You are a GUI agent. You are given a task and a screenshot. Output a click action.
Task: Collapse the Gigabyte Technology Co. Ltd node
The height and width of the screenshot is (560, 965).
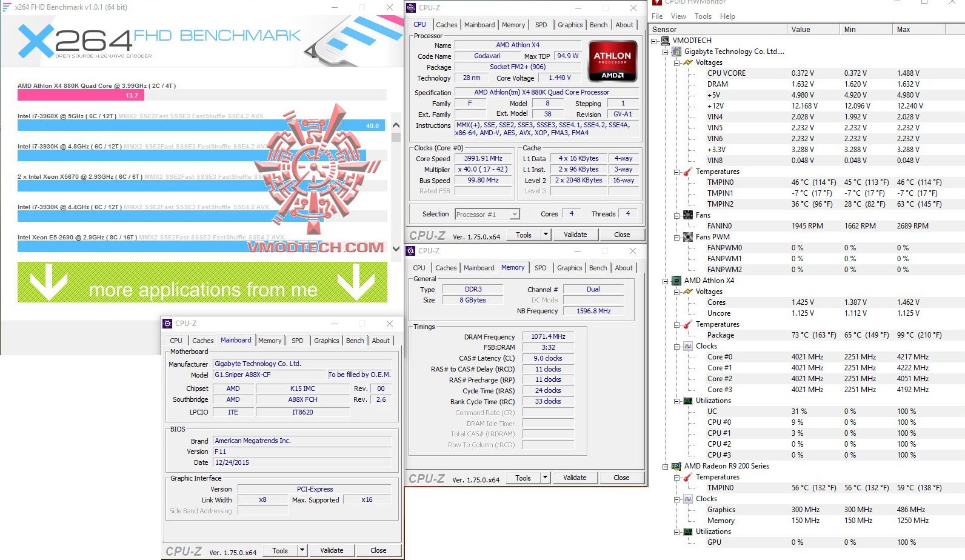[666, 52]
